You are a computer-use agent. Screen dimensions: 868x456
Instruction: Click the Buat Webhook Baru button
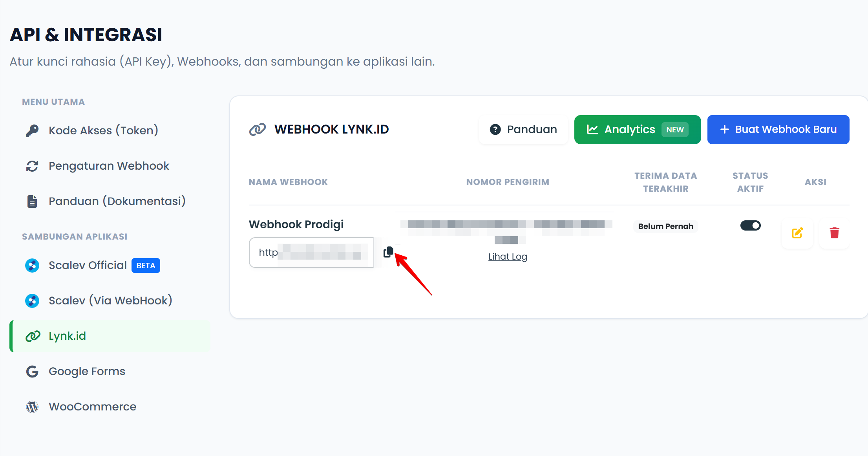tap(778, 130)
